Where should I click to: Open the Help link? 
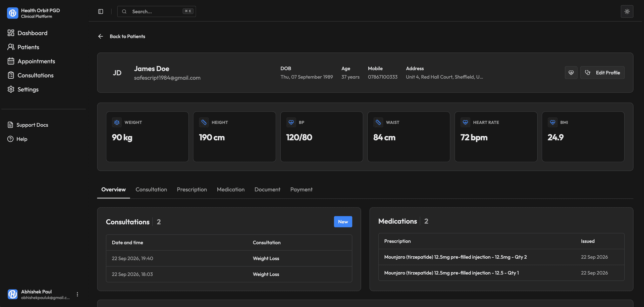(17, 139)
